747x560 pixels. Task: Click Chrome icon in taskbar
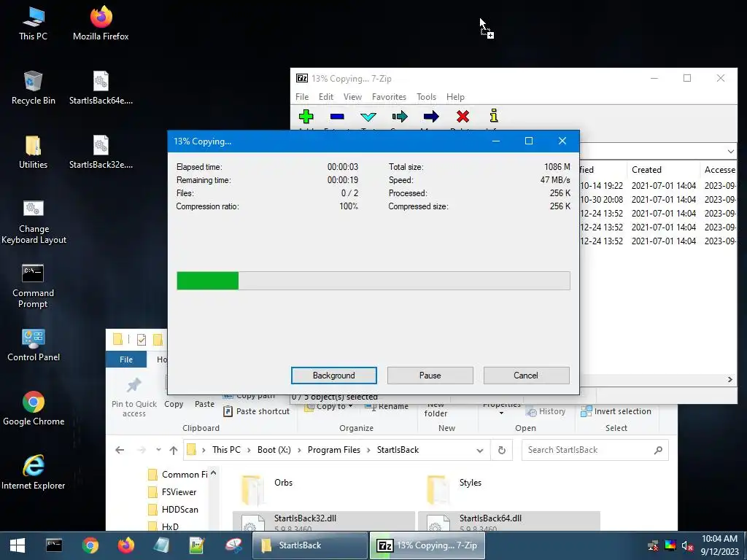[x=90, y=545]
